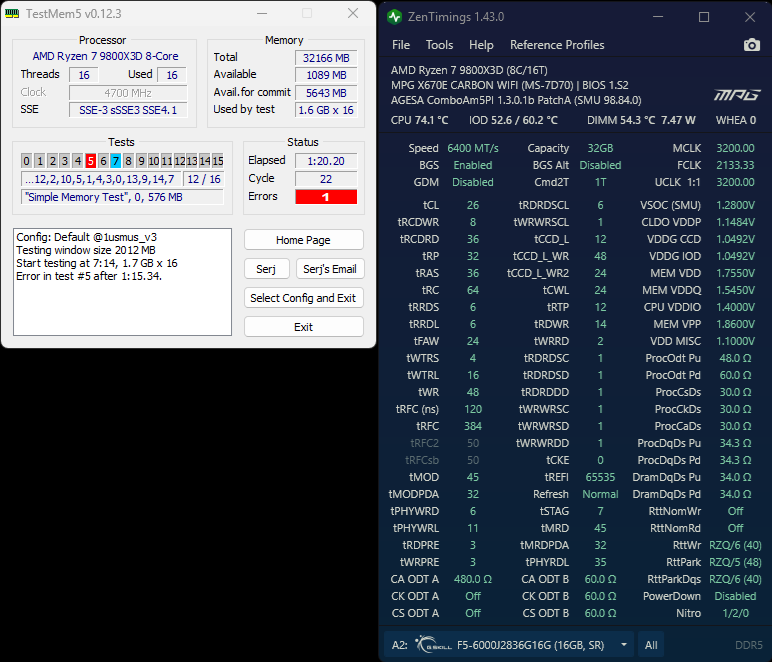
Task: Click the All button in ZenTimings
Action: click(x=651, y=645)
